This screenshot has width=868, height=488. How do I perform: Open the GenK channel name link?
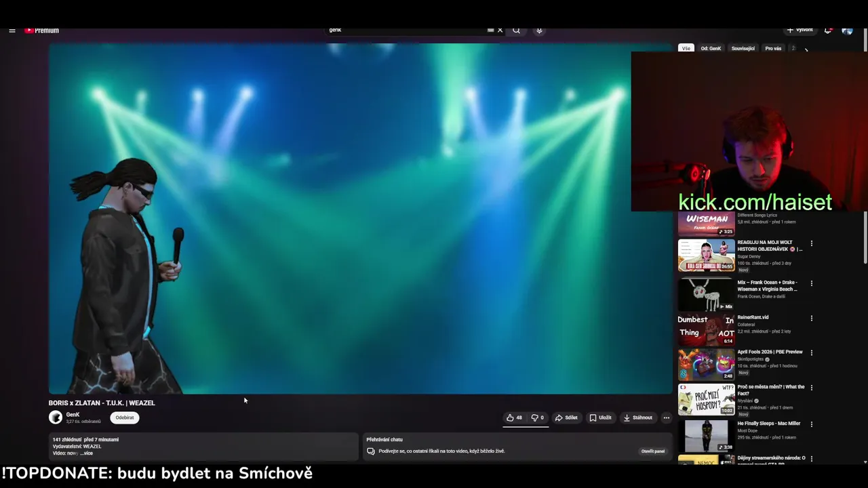[x=73, y=415]
